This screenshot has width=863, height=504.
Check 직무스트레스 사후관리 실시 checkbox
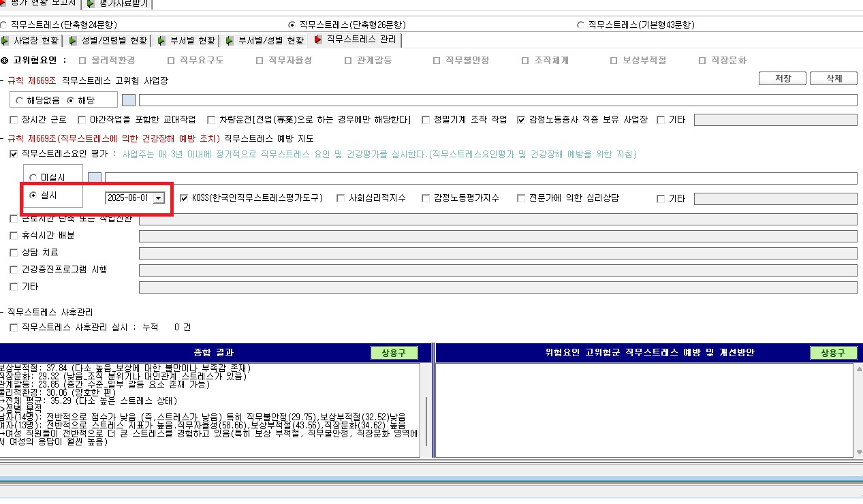[14, 328]
